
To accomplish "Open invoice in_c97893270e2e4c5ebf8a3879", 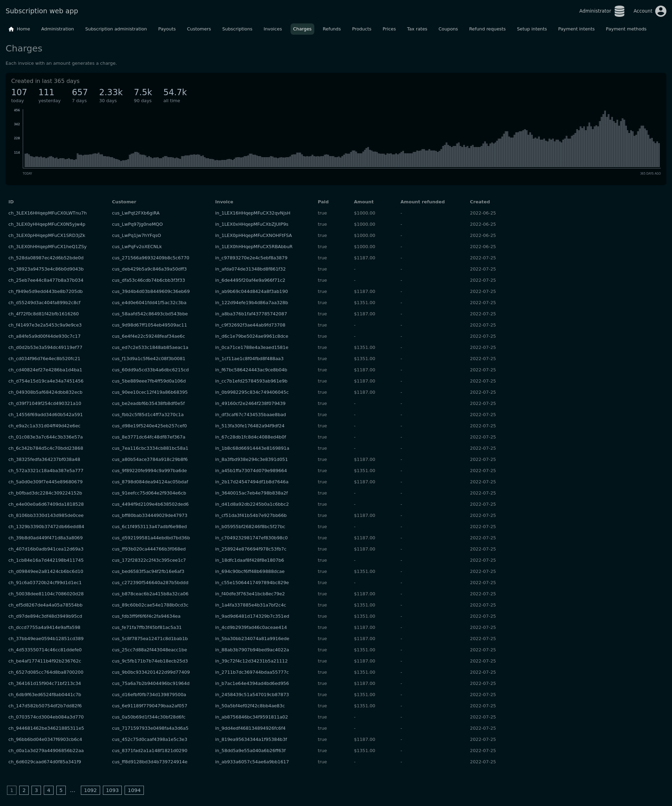I will tap(251, 258).
